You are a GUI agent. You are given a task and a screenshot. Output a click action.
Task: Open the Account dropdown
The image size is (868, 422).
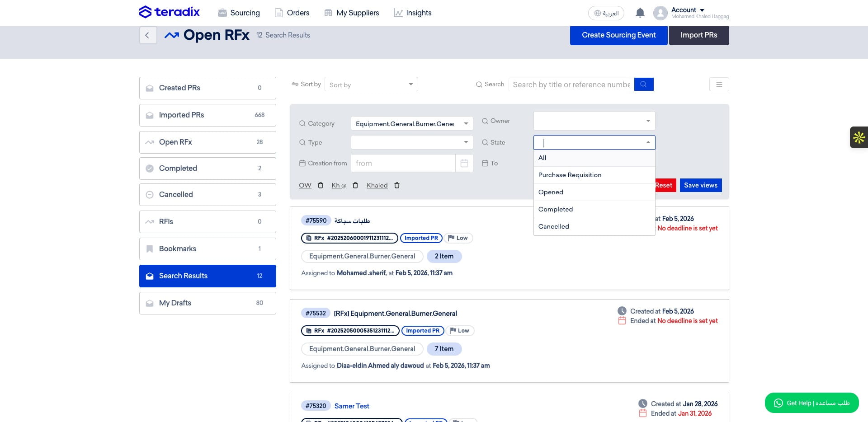(688, 10)
